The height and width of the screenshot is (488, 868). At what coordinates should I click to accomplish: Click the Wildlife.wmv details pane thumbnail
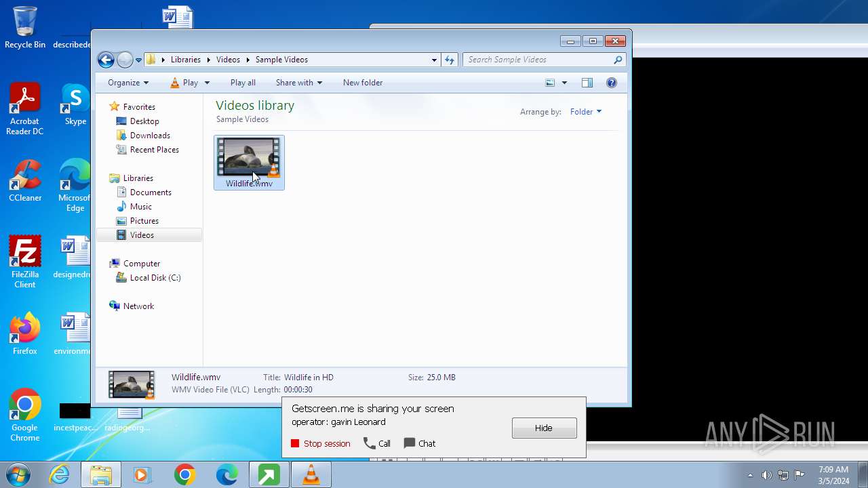[132, 384]
